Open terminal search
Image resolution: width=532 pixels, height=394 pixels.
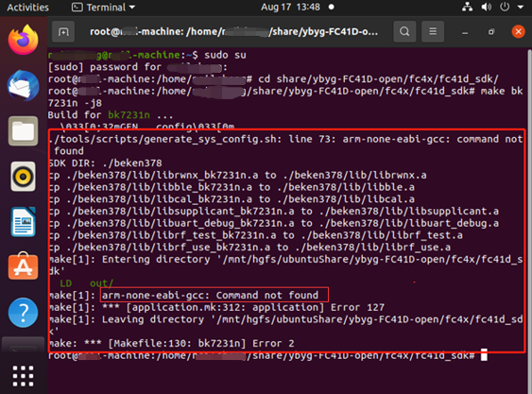[x=404, y=31]
